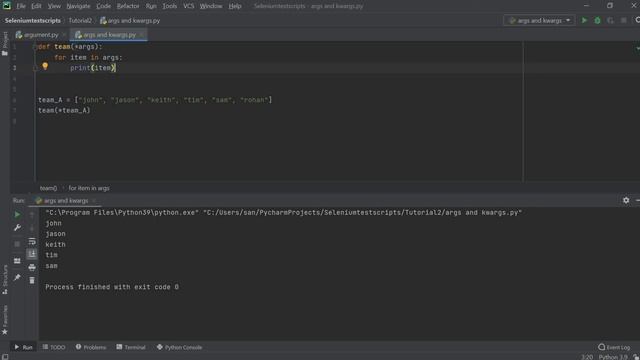Screen dimensions: 640x360
Task: Start debugging with the green bug icon
Action: pos(597,20)
